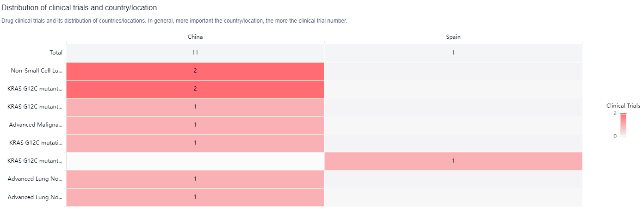Click the Clinical Trials legend title
This screenshot has height=213, width=644.
click(x=623, y=106)
